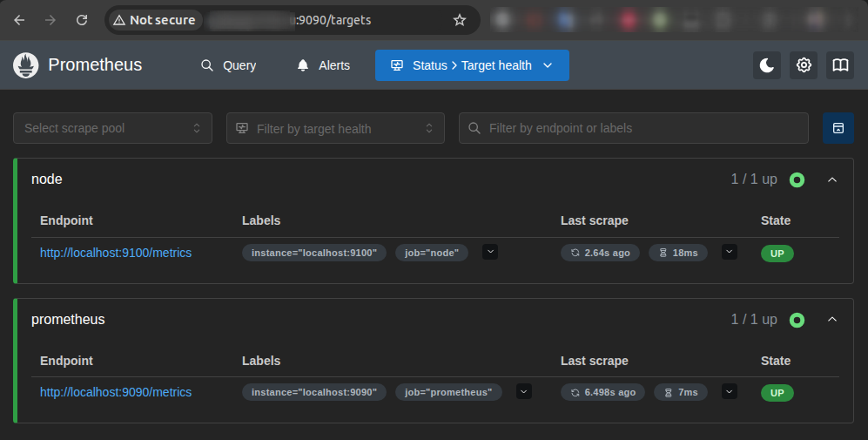Open Status > Target health dropdown menu
This screenshot has height=440, width=868.
472,65
